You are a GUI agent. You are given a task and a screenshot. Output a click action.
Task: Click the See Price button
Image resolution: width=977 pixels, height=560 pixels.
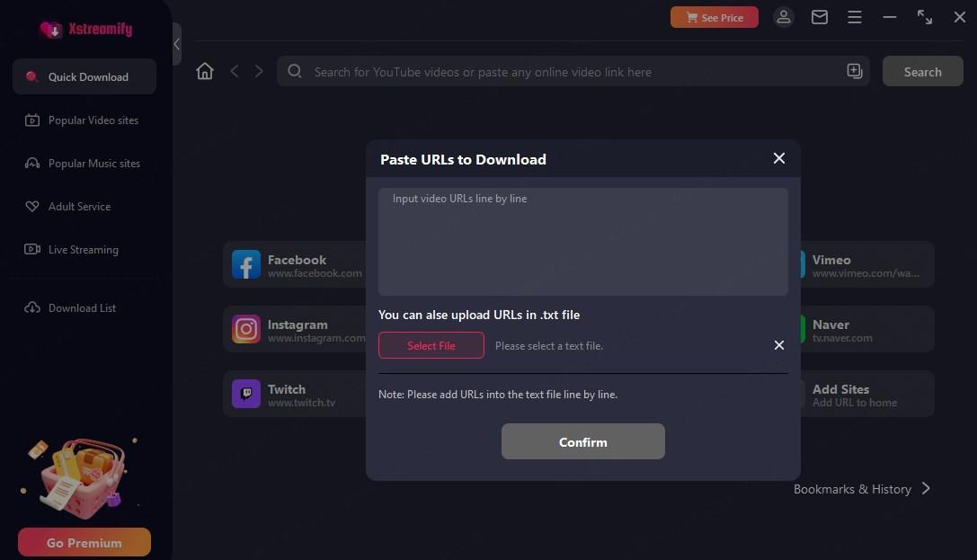[x=714, y=17]
